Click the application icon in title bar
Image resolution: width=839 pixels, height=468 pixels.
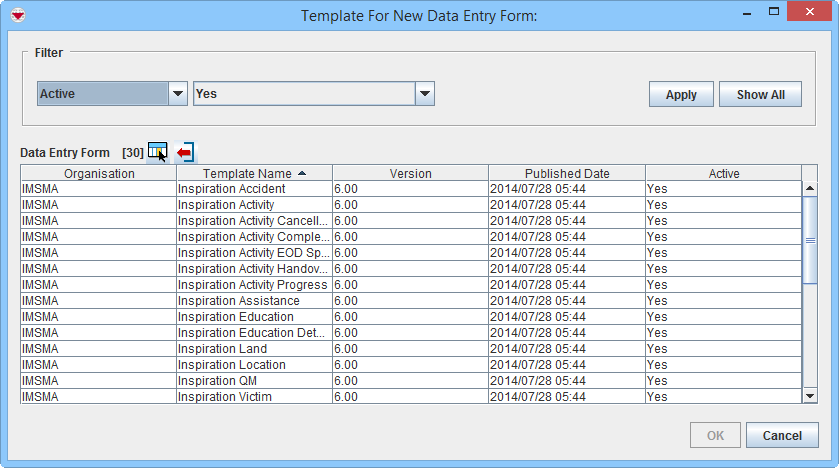click(x=17, y=15)
